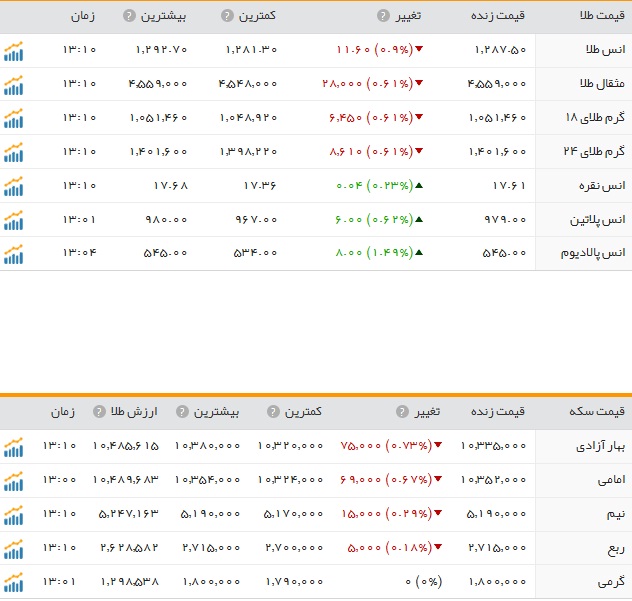The width and height of the screenshot is (632, 601).
Task: Click the red down arrow in ربع row
Action: pyautogui.click(x=438, y=547)
